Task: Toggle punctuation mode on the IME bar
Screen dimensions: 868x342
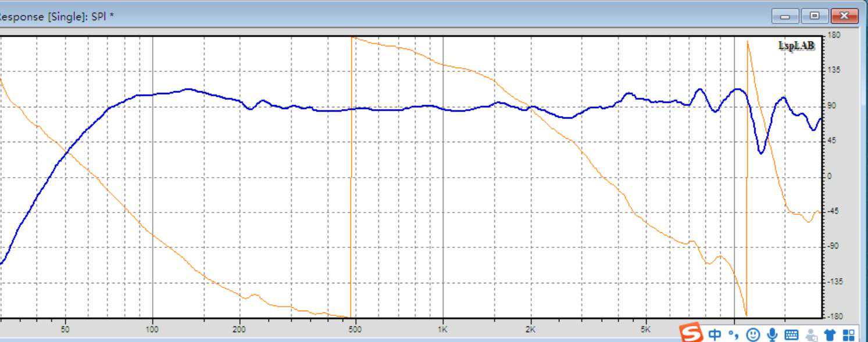Action: tap(734, 334)
